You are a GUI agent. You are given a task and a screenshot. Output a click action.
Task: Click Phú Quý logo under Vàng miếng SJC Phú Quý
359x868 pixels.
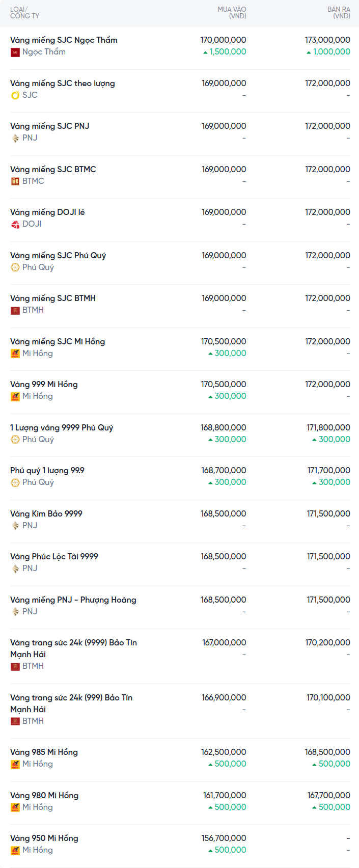pos(15,267)
